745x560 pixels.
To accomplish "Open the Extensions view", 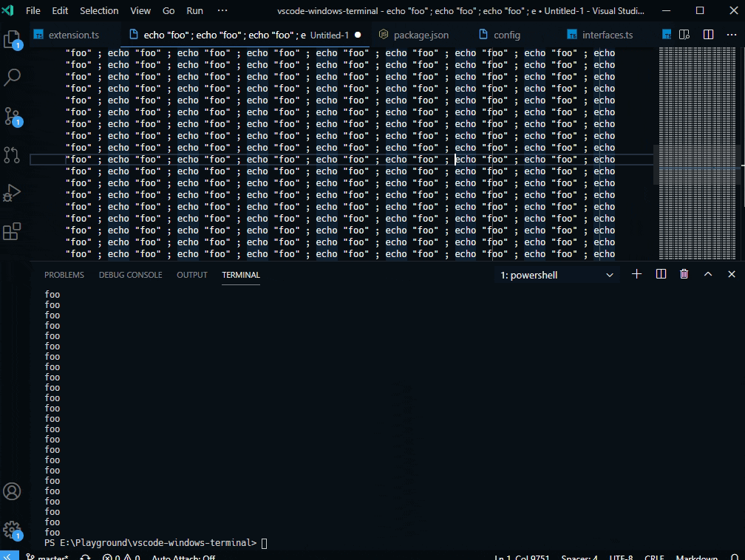I will (13, 231).
